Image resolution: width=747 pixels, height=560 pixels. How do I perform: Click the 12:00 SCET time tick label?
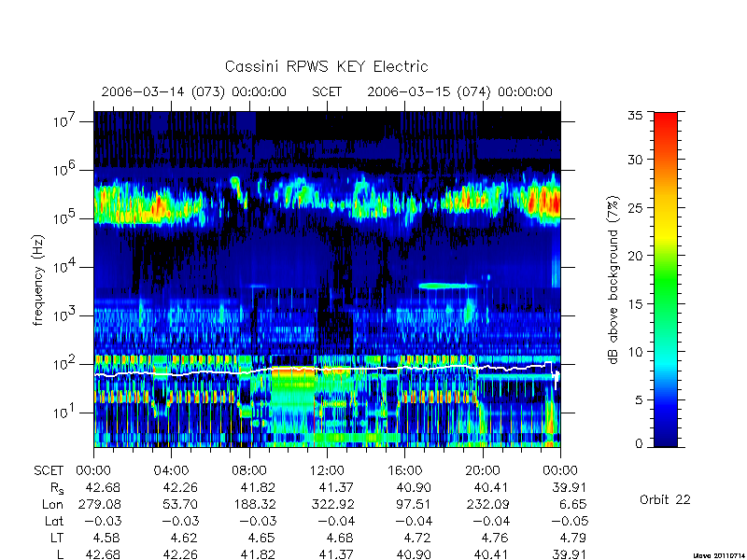(x=327, y=470)
